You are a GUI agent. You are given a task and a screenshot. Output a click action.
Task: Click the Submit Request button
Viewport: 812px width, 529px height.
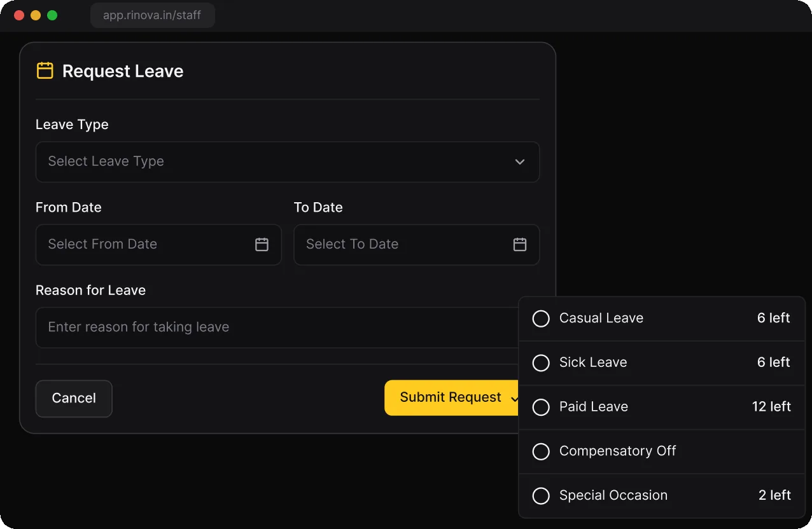tap(452, 398)
